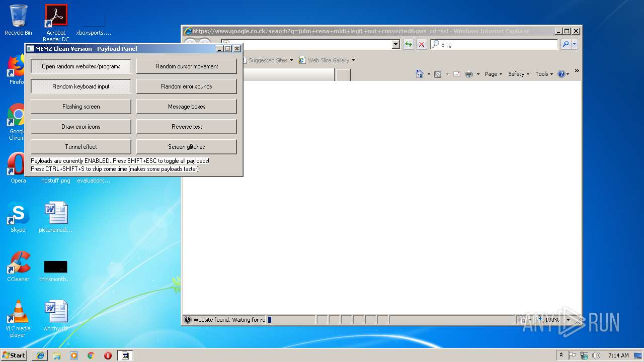
Task: Expand the address bar history dropdown
Action: pos(396,44)
